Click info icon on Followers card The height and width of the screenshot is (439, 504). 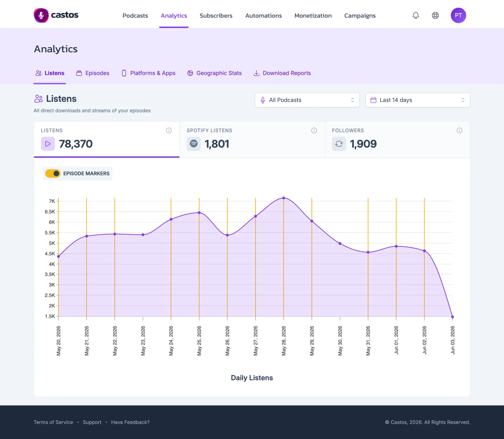[460, 131]
